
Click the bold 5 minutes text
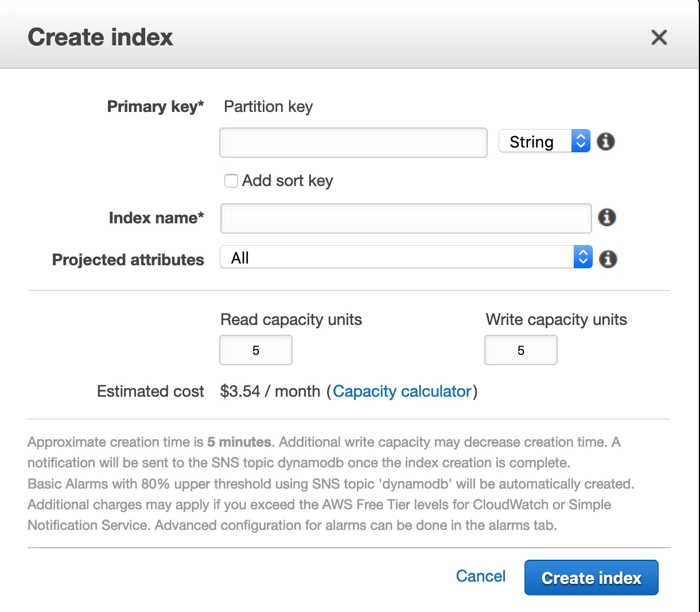[239, 442]
